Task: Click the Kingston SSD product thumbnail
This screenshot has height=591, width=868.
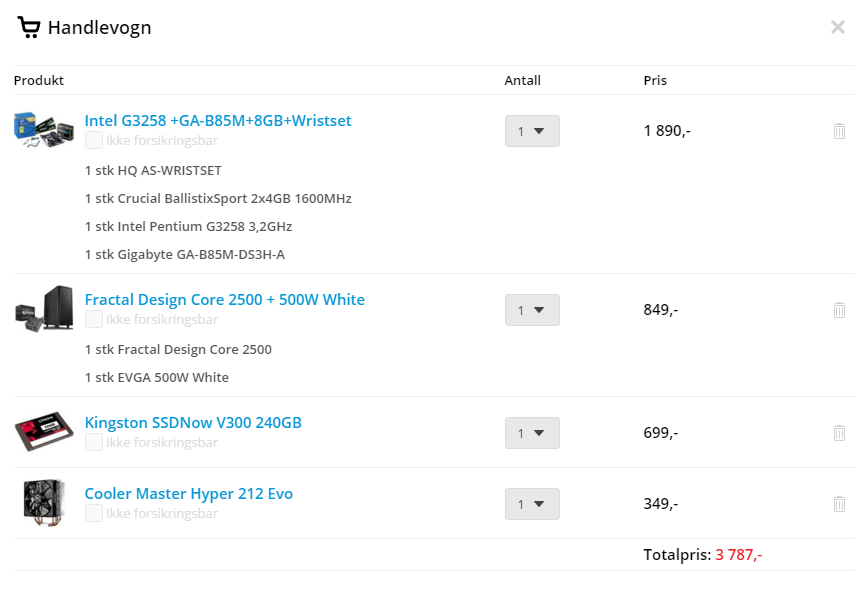Action: point(44,432)
